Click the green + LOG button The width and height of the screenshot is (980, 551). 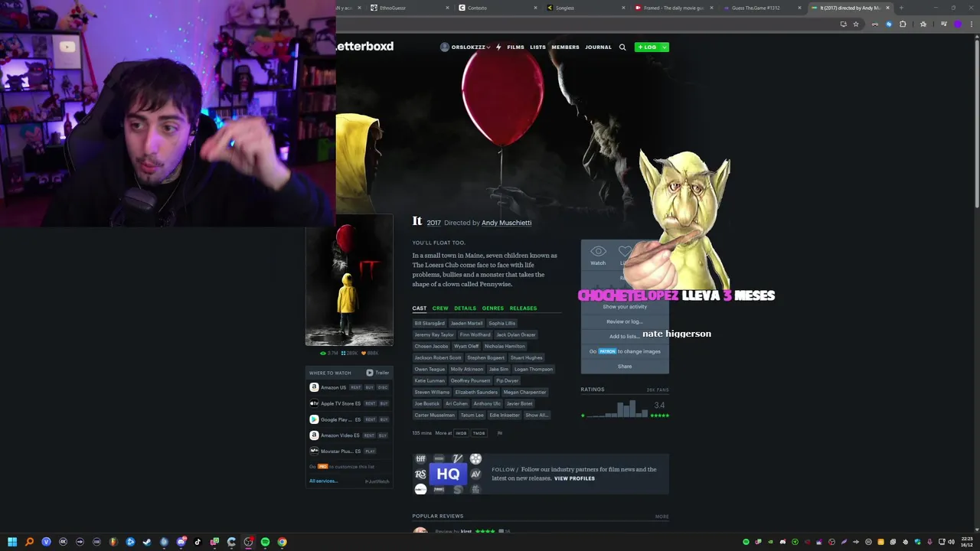[x=648, y=47]
